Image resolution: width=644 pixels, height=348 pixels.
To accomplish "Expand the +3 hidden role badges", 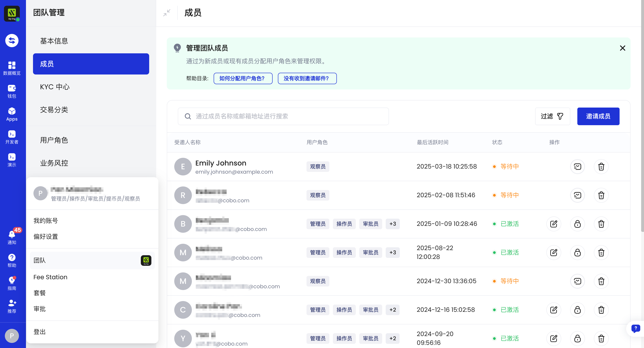I will [393, 224].
